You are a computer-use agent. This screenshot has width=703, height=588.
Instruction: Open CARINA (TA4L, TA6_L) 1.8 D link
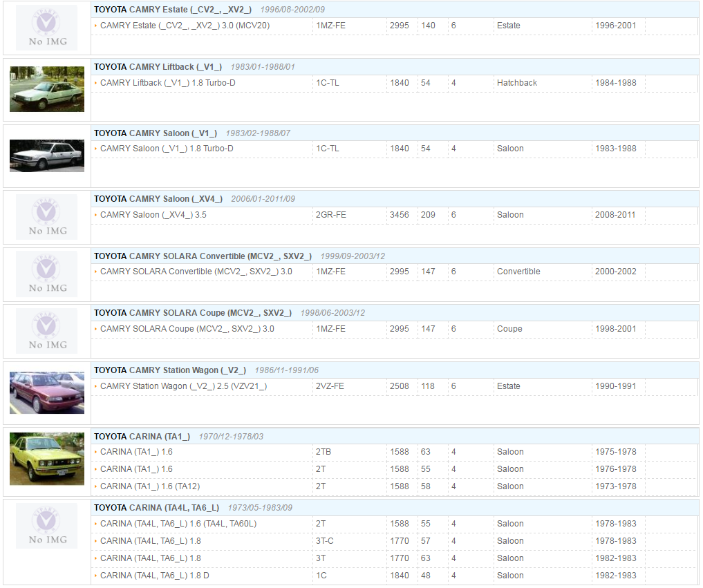point(155,576)
